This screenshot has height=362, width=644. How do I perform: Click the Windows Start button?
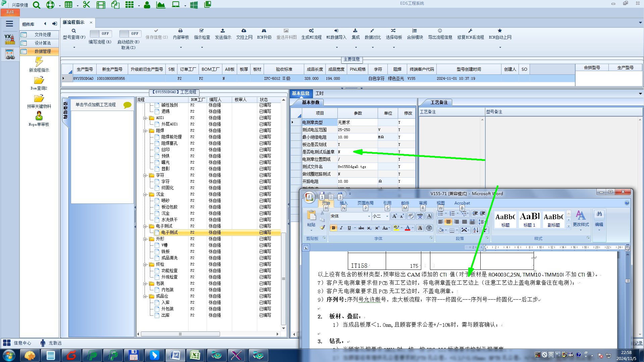coord(9,355)
